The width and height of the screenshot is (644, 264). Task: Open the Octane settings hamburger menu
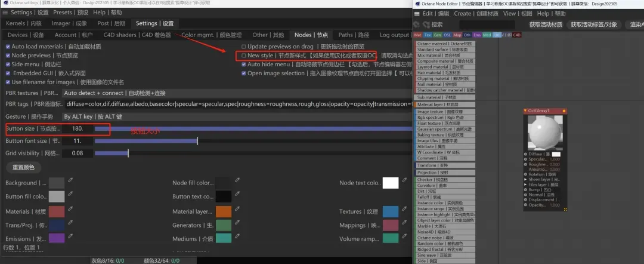click(5, 13)
